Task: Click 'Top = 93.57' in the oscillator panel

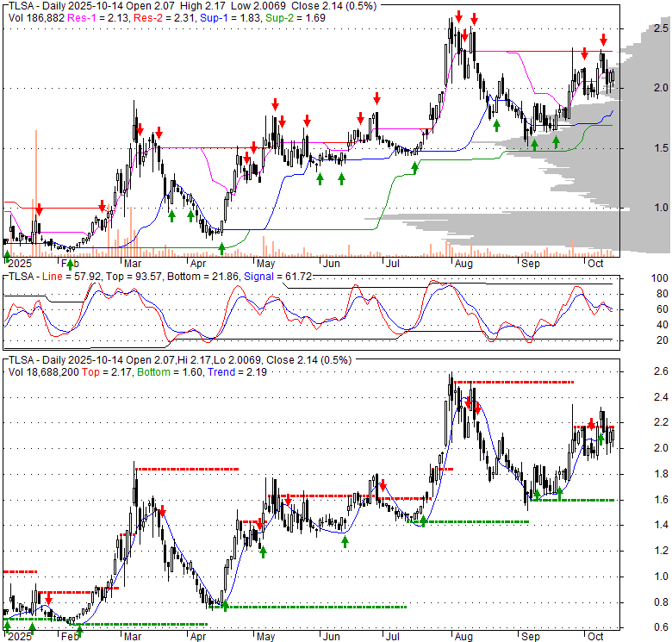Action: [134, 277]
